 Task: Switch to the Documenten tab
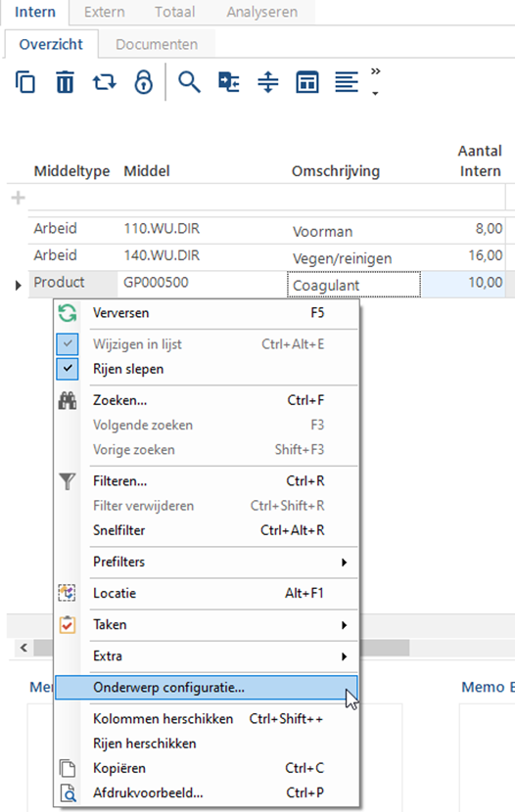157,45
